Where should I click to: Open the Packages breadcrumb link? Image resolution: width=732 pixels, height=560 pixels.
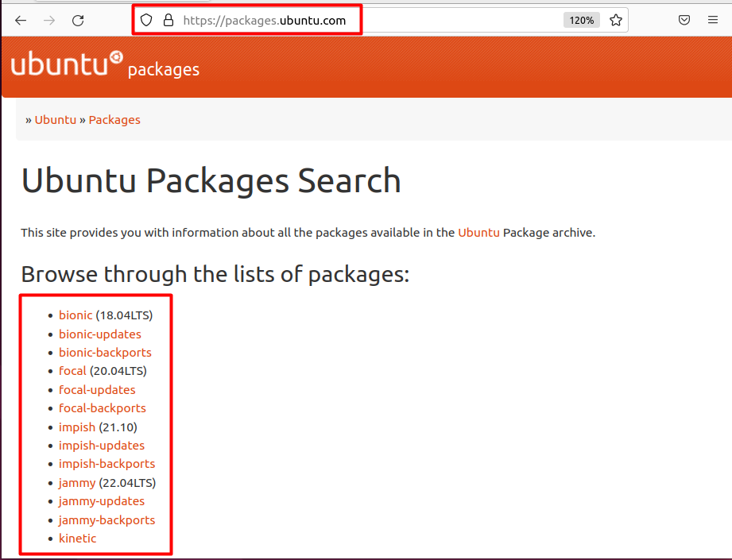114,120
